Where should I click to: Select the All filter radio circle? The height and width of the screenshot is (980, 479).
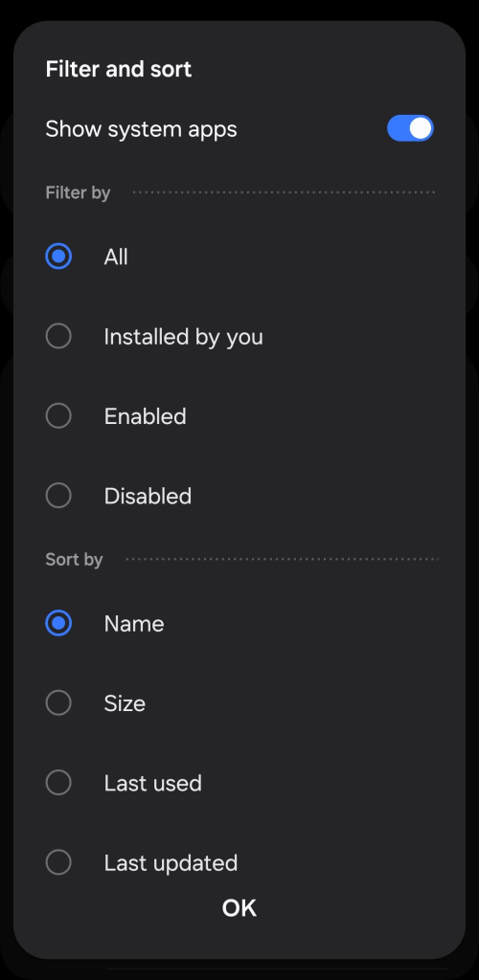(58, 256)
